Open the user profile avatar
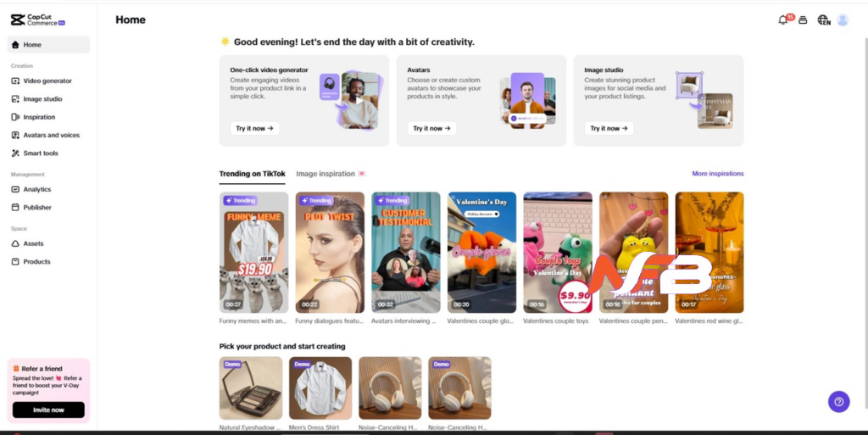Viewport: 868px width, 435px height. (843, 20)
